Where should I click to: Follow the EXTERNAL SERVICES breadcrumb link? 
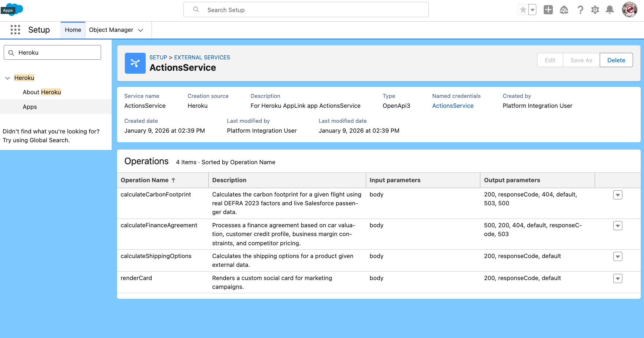coord(202,58)
